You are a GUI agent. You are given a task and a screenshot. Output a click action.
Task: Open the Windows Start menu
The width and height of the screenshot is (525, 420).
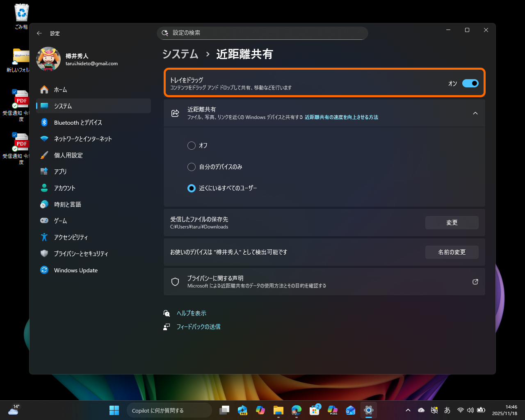[x=114, y=410]
